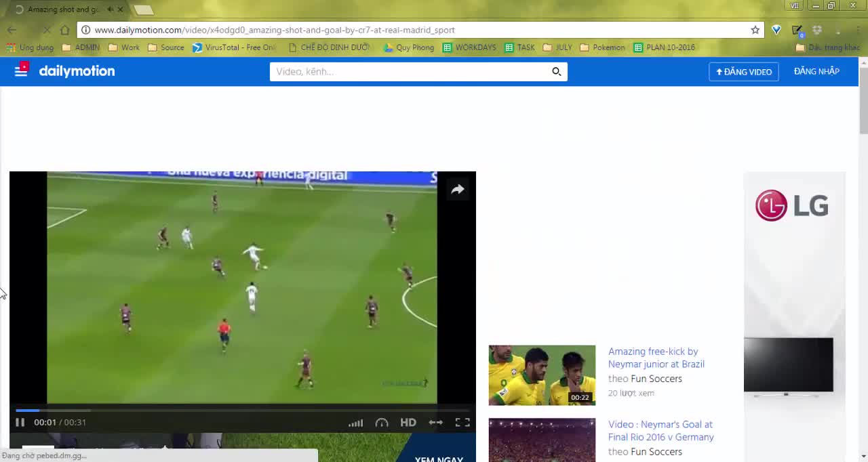This screenshot has width=868, height=462.
Task: Open Neymar free-kick video thumbnail
Action: (x=542, y=375)
